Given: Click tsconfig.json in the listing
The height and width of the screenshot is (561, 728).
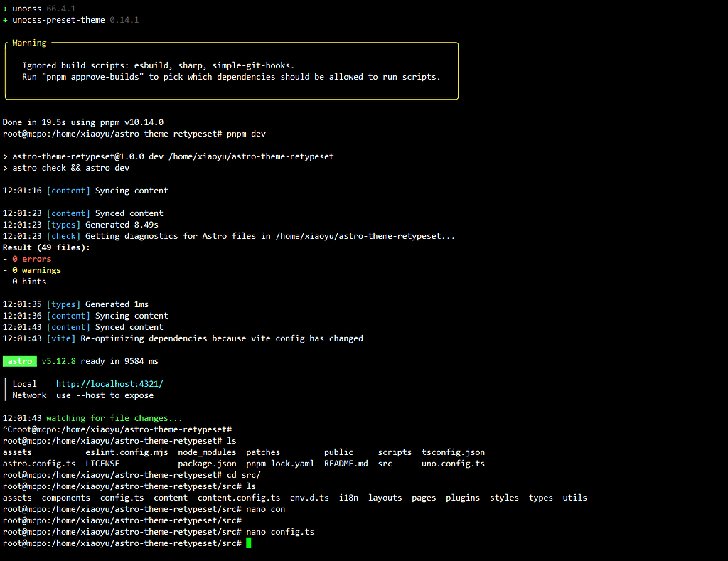Looking at the screenshot, I should click(x=453, y=452).
